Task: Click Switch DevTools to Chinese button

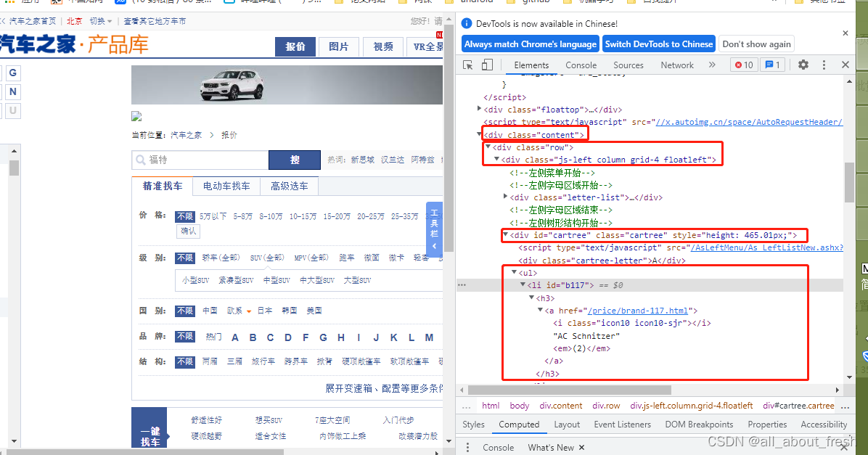Action: (659, 44)
